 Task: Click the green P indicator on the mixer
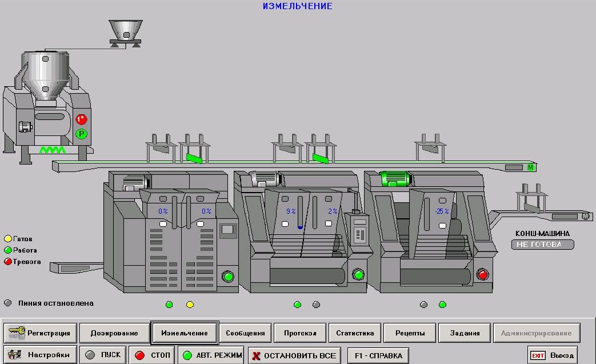(81, 134)
